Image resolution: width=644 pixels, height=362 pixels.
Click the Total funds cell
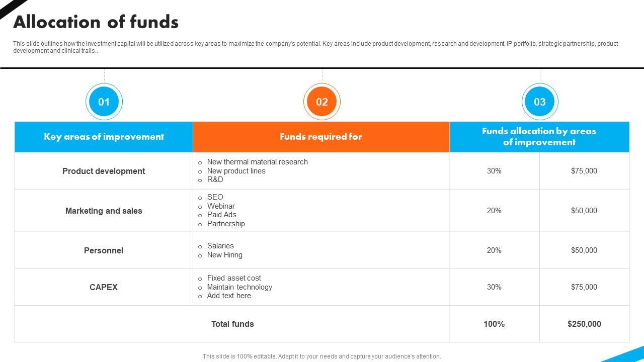point(232,324)
